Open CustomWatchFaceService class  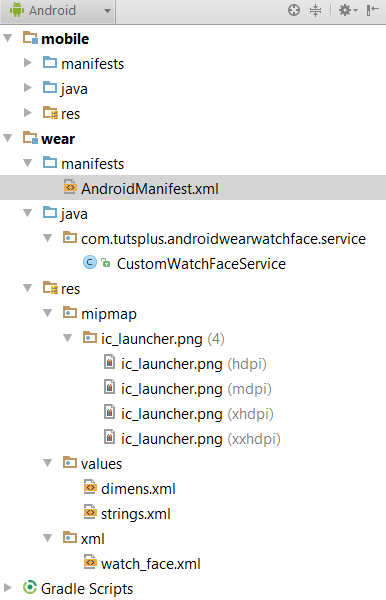(201, 264)
